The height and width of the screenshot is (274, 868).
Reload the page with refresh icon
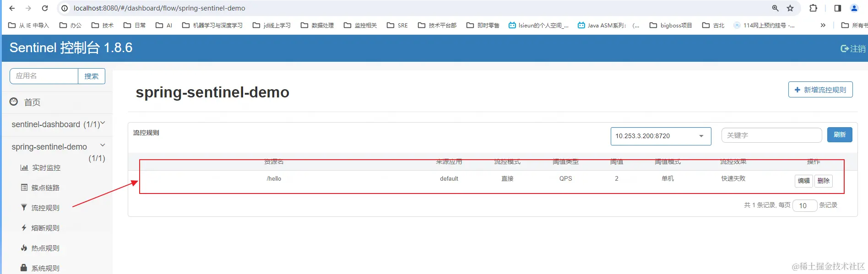tap(45, 8)
